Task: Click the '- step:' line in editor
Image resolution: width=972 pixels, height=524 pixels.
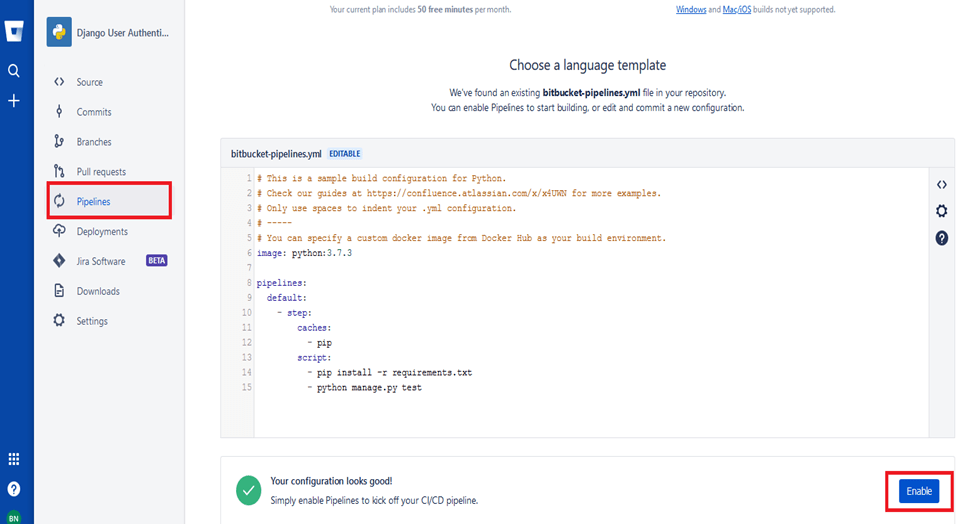Action: click(x=294, y=313)
